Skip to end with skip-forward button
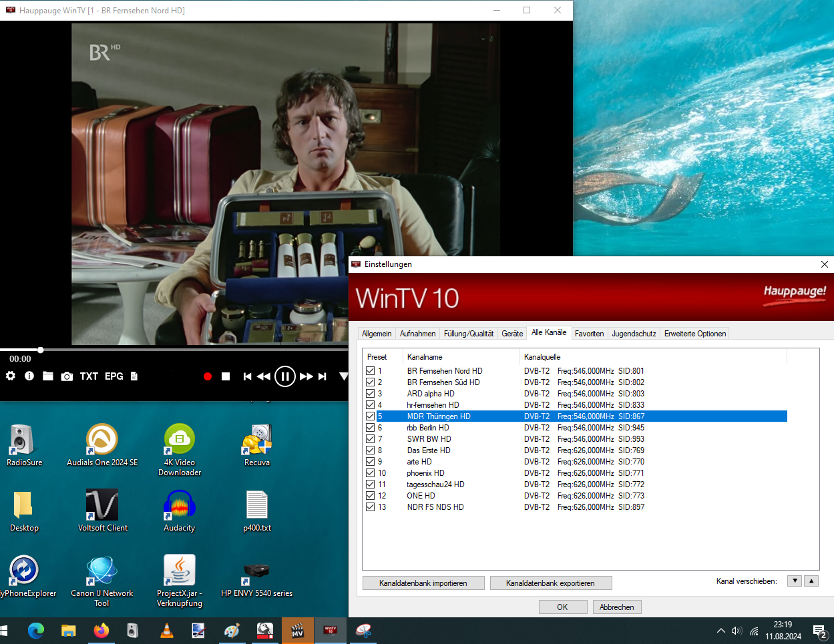 point(323,376)
